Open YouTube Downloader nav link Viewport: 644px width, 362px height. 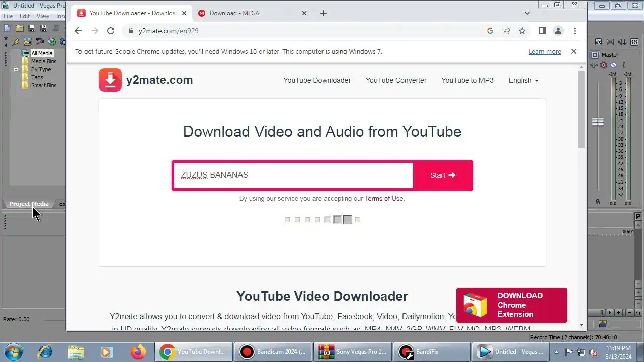click(317, 80)
